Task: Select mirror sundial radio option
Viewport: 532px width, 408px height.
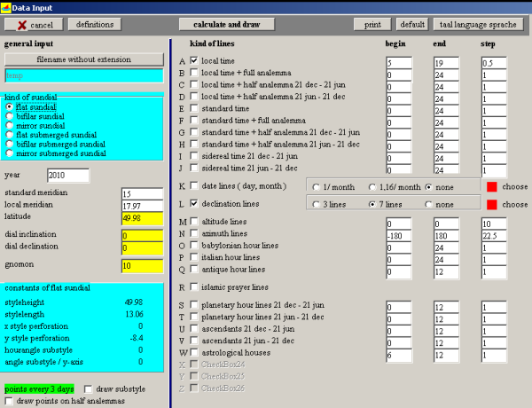Action: click(x=10, y=125)
